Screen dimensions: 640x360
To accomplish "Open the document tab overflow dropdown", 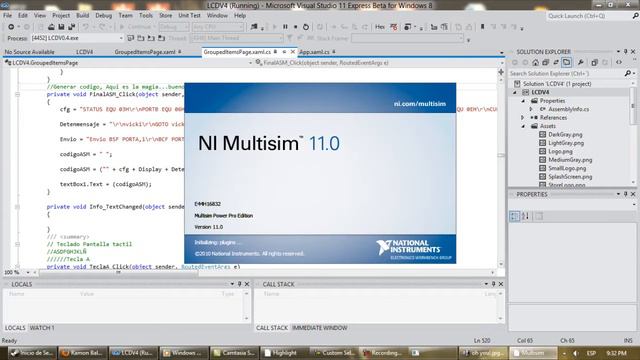I will click(x=502, y=52).
